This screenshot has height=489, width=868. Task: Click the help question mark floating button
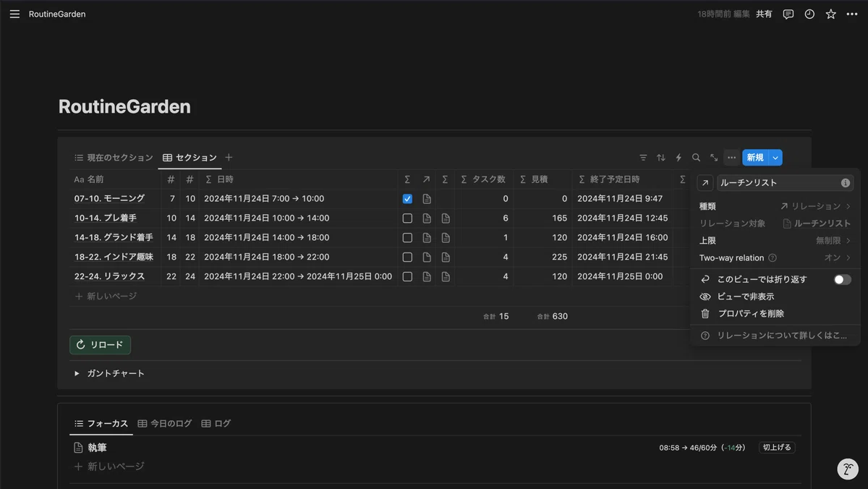[848, 469]
